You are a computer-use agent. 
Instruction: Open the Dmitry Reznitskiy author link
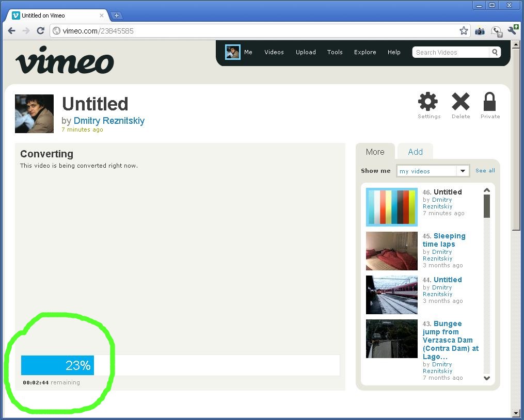tap(109, 121)
